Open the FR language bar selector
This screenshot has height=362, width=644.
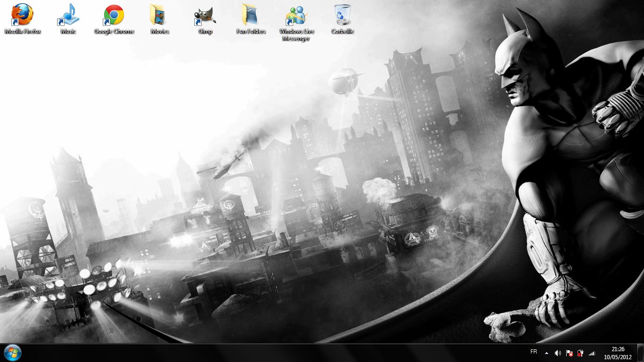534,352
